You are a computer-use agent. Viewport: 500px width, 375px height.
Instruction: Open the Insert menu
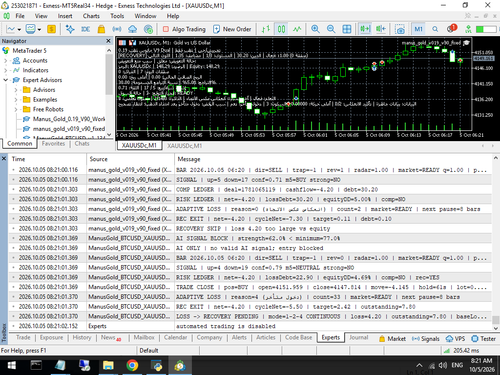tap(65, 16)
